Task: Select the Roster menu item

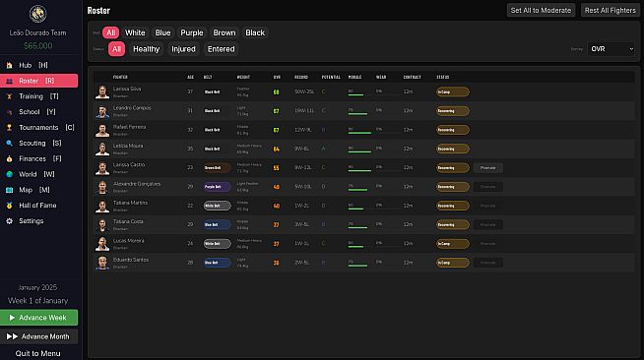Action: click(x=39, y=81)
